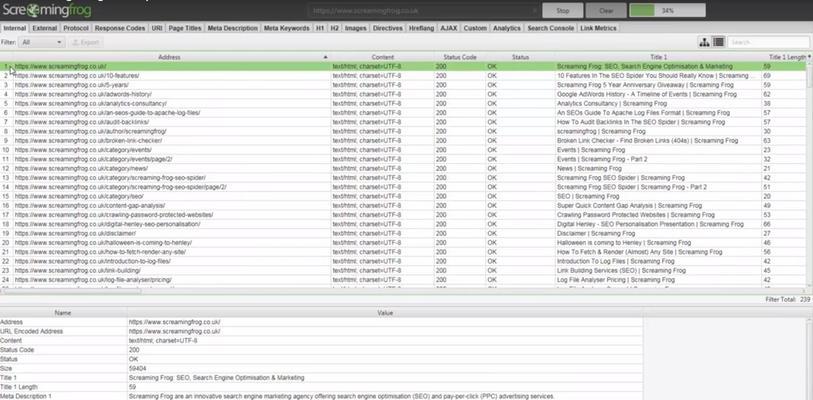Select the /audit-backlinks/ URL row
Screen dimensions: 813x400
[403, 122]
